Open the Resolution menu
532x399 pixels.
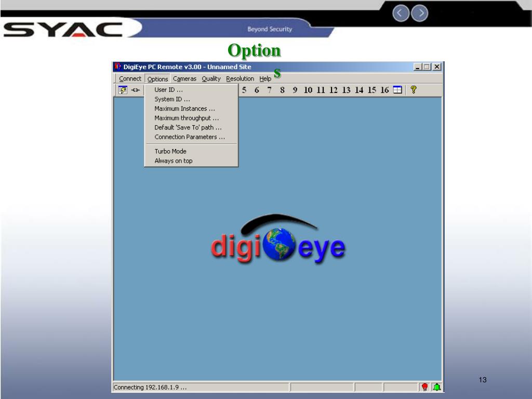click(x=240, y=79)
